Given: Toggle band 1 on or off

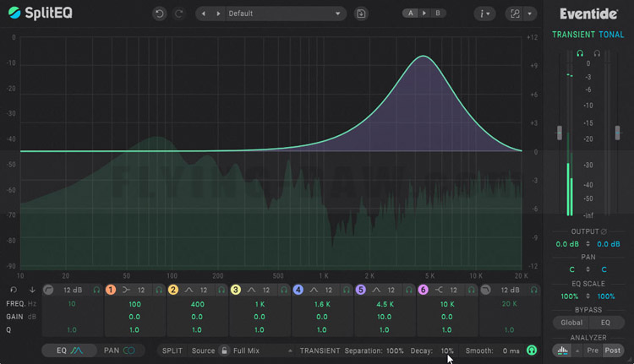Looking at the screenshot, I should (x=111, y=290).
